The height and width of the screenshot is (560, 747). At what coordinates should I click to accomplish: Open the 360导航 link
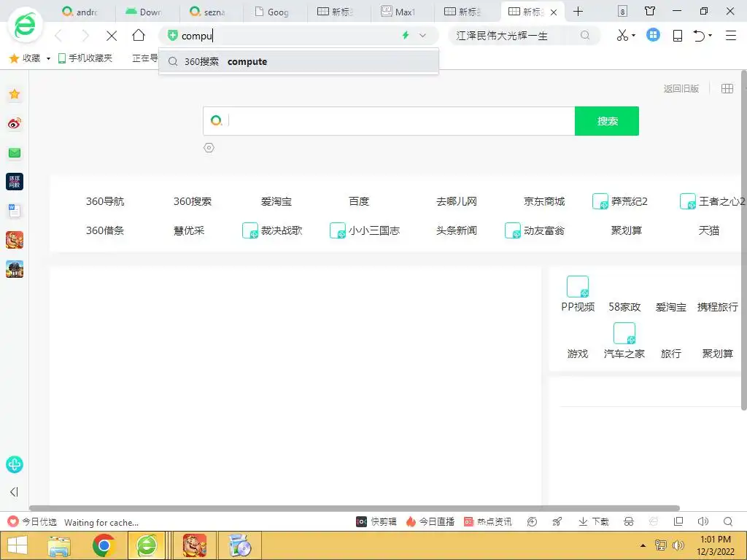point(105,201)
